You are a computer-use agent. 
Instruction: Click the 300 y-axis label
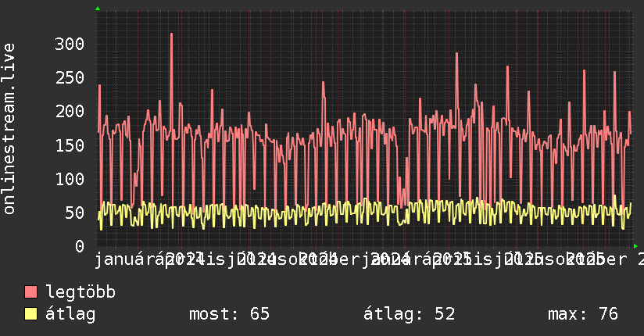[x=70, y=44]
